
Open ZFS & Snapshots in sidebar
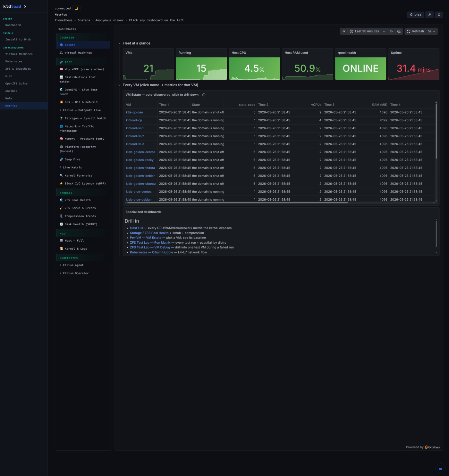24,69
